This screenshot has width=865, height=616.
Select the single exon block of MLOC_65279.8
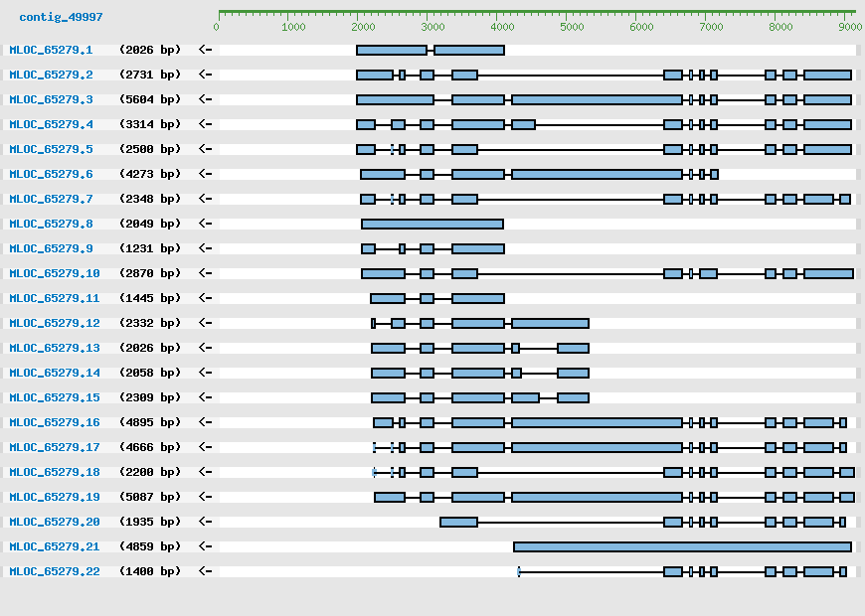pos(432,224)
